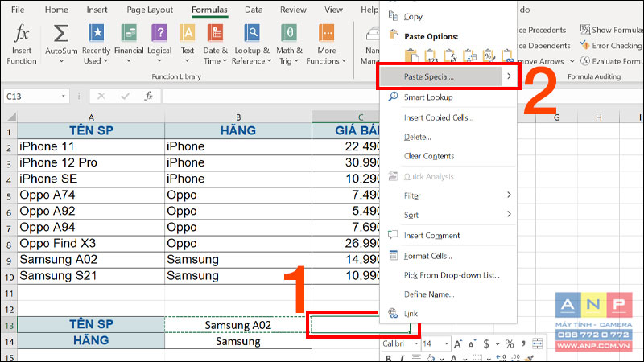Viewport: 644px width, 362px height.
Task: Select Copy in the context menu
Action: [448, 16]
